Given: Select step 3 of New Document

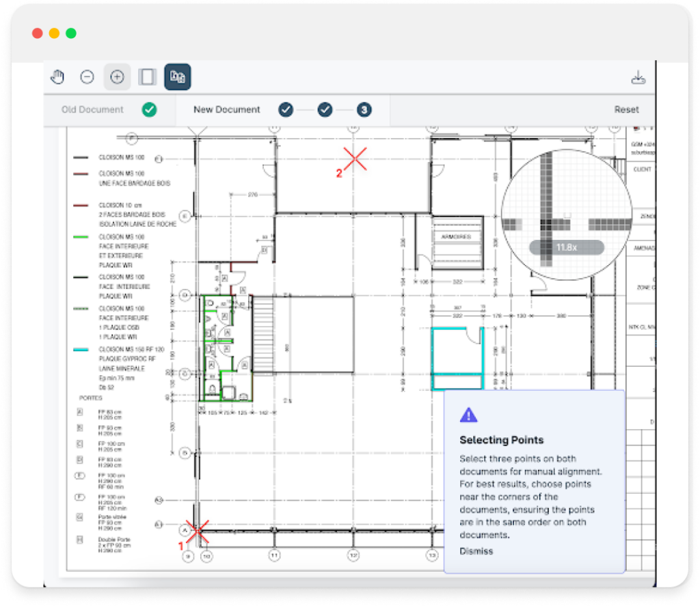Looking at the screenshot, I should (x=364, y=109).
